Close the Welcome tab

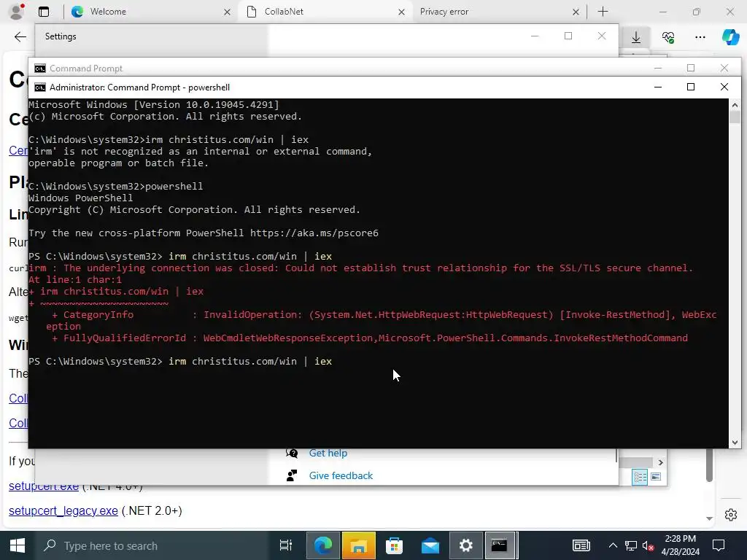(x=227, y=12)
